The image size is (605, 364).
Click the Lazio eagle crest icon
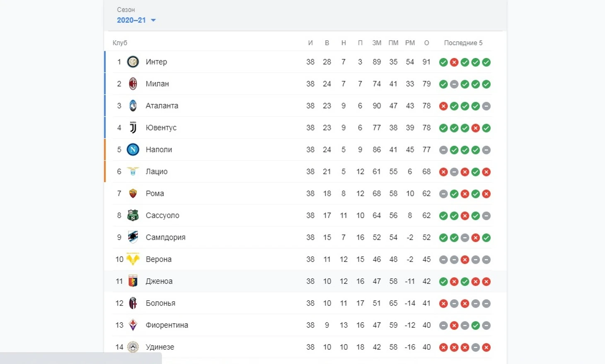[133, 171]
